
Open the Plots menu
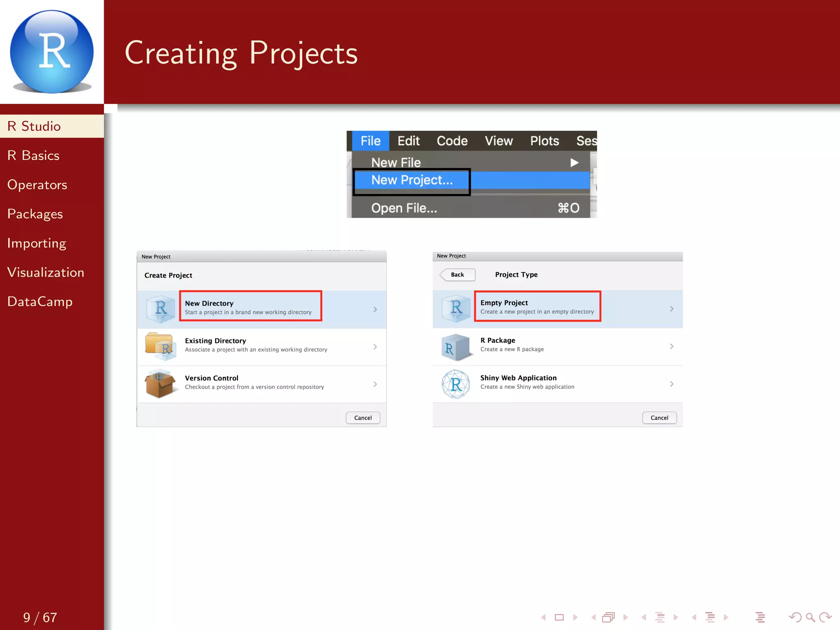[544, 141]
